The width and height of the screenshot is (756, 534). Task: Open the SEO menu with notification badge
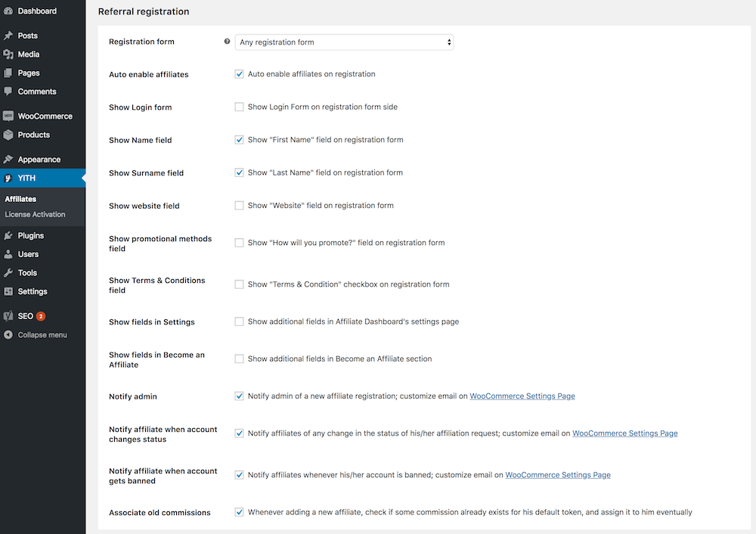click(26, 316)
